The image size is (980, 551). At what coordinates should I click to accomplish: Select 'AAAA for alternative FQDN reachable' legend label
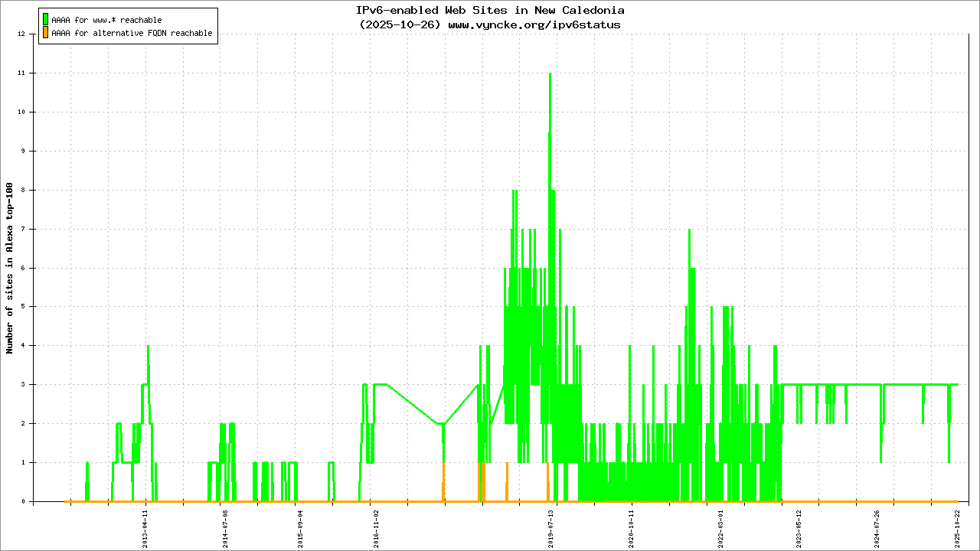pyautogui.click(x=132, y=34)
